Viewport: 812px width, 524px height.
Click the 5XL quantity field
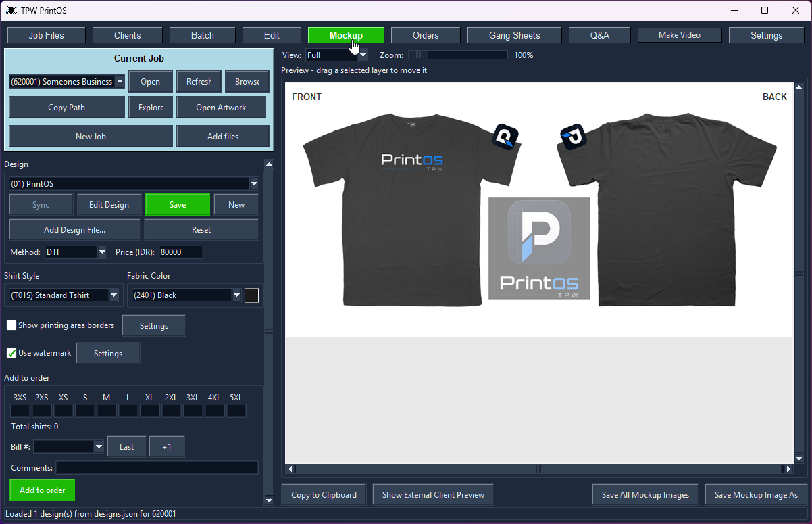(x=236, y=411)
